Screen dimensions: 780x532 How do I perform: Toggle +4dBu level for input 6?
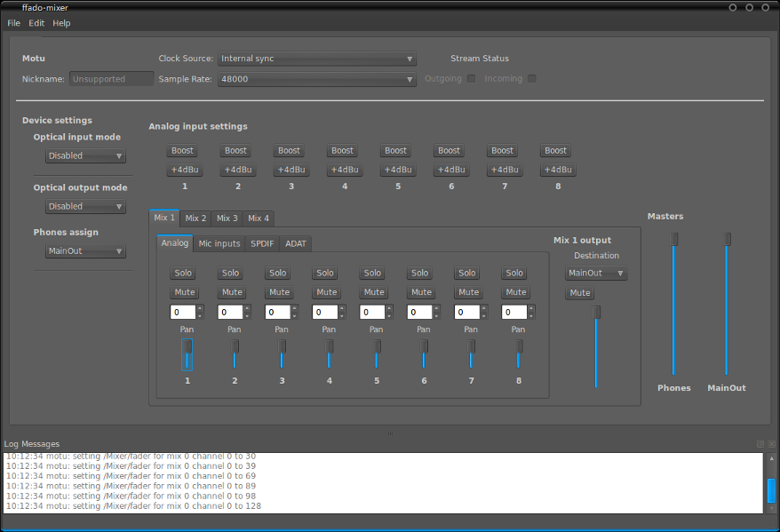click(x=451, y=170)
